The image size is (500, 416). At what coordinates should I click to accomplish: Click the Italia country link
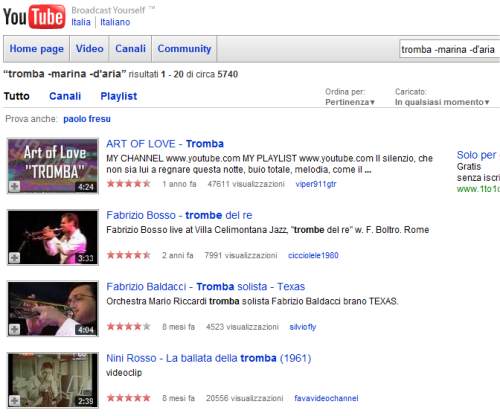tap(81, 22)
